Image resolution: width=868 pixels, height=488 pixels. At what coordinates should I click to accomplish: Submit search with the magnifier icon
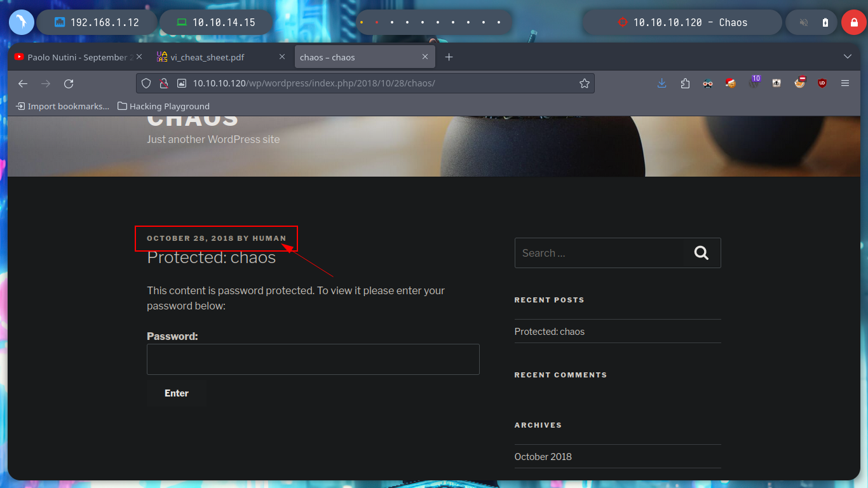click(702, 253)
